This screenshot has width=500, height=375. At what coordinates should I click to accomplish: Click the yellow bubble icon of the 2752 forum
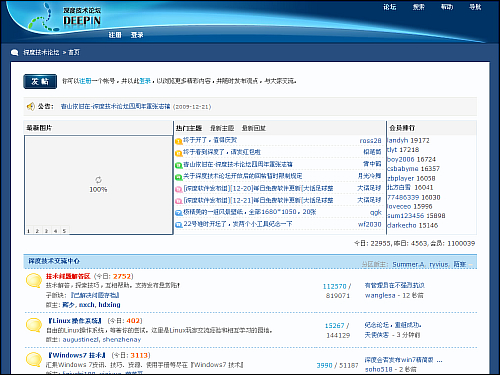tap(34, 281)
